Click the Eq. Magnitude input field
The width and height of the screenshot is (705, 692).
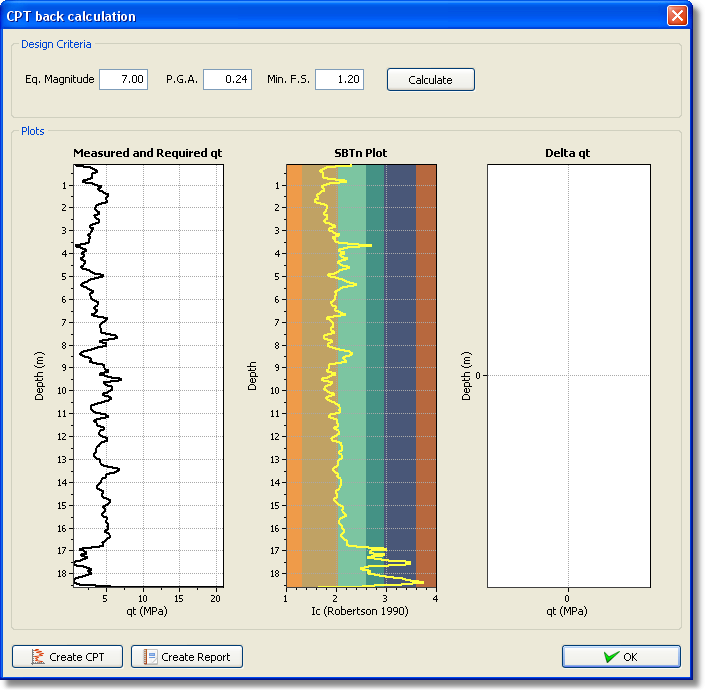pyautogui.click(x=123, y=79)
